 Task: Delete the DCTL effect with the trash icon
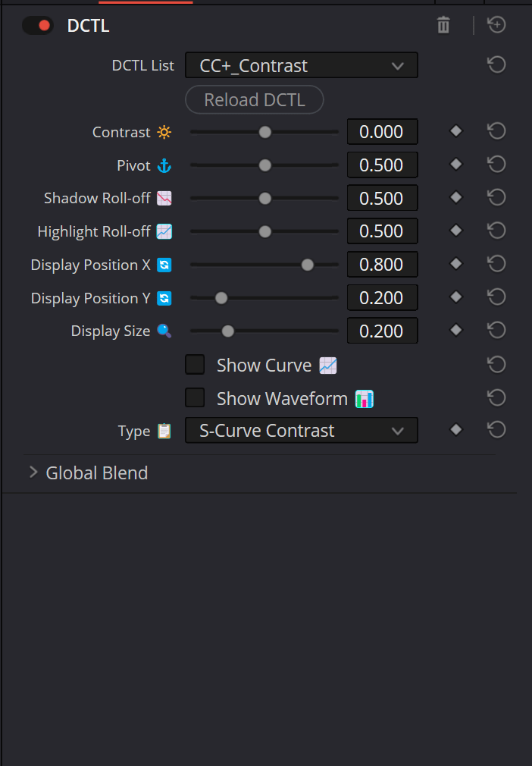tap(443, 24)
